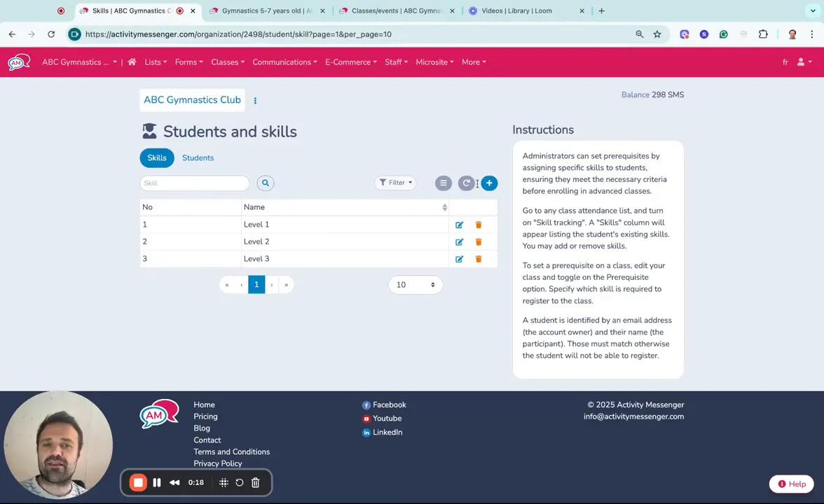
Task: Stop the Loom recording with the red square
Action: pyautogui.click(x=137, y=482)
